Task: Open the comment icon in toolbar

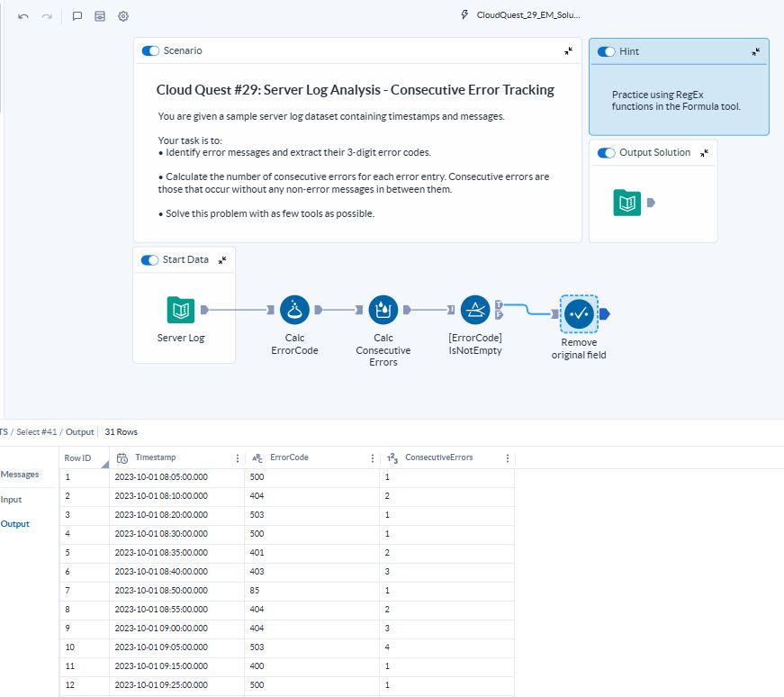Action: [x=77, y=16]
